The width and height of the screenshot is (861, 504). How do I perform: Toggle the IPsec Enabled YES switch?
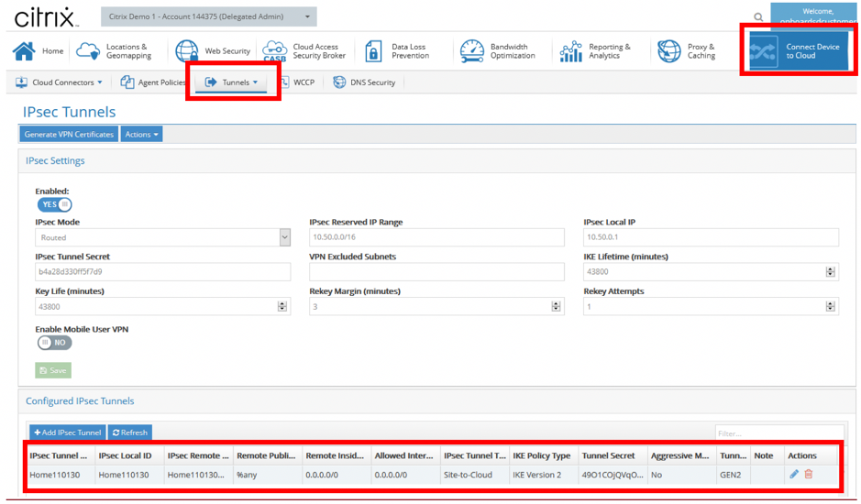click(x=54, y=204)
